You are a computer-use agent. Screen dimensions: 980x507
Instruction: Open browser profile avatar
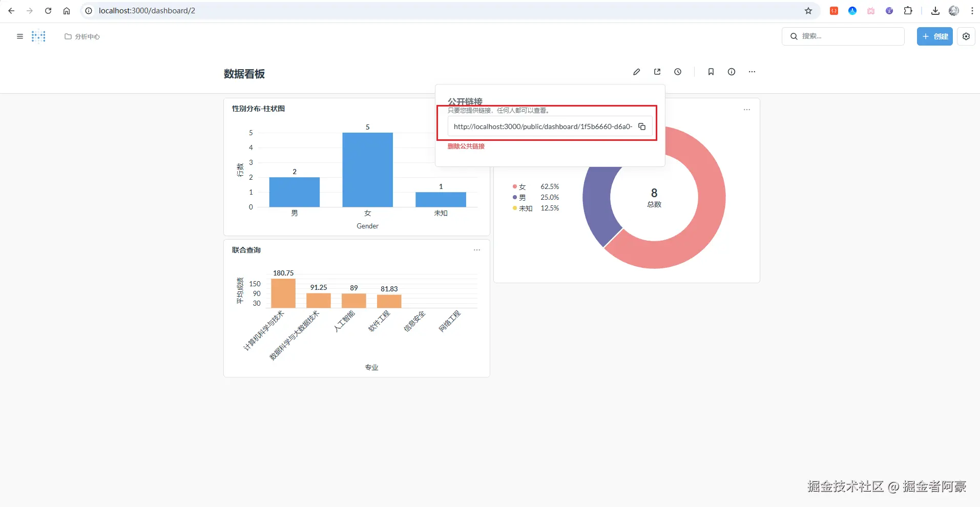point(954,11)
